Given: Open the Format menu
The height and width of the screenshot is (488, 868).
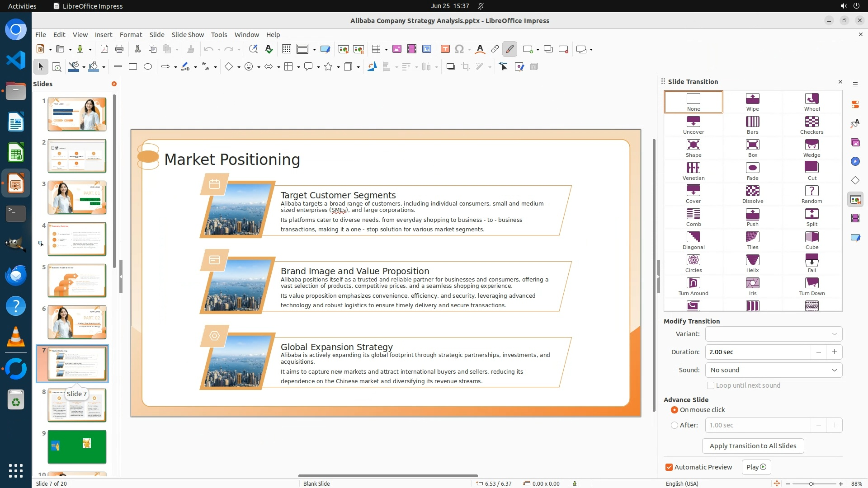Looking at the screenshot, I should click(x=131, y=35).
